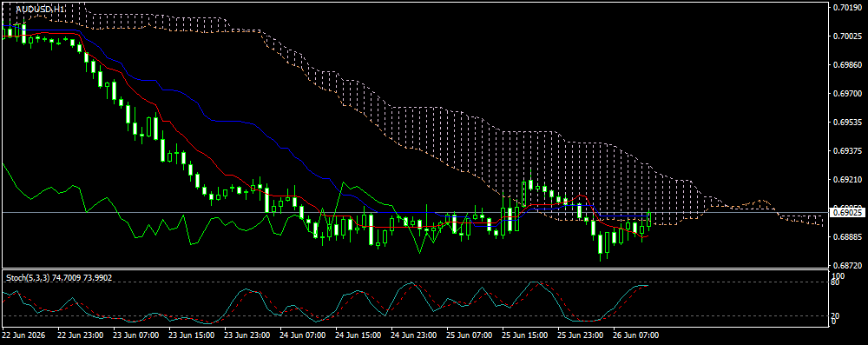The width and height of the screenshot is (868, 345).
Task: Click the 25 Jun 07:00 time label
Action: click(x=470, y=335)
